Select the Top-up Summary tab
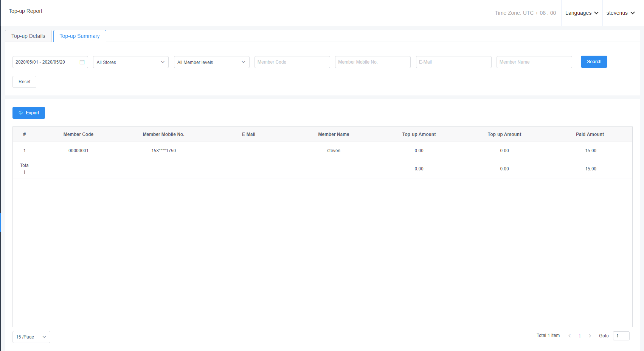 point(80,36)
